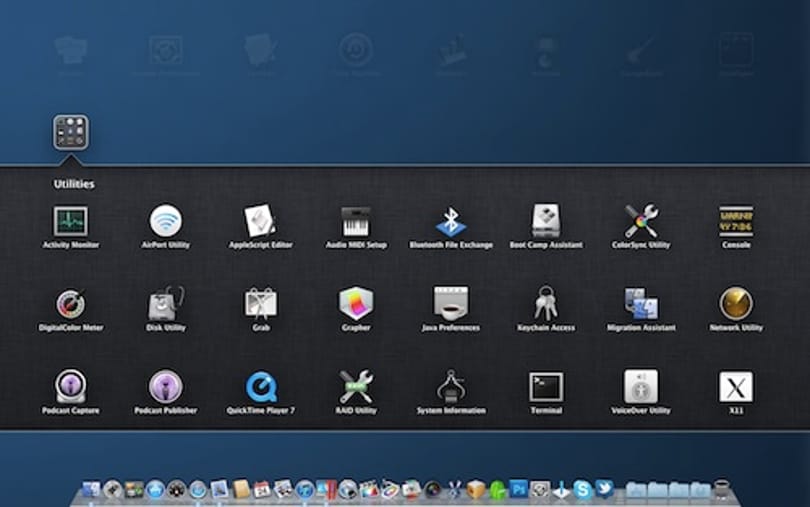810x507 pixels.
Task: Launch Migration Assistant
Action: [641, 304]
